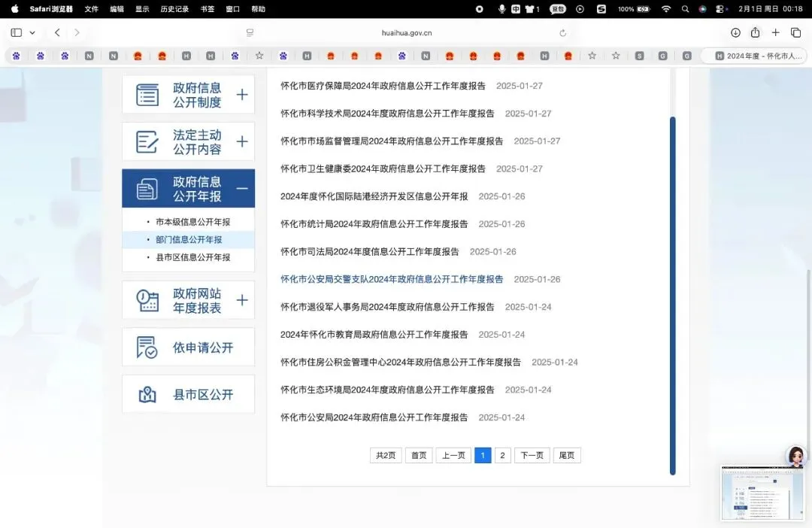This screenshot has width=812, height=528.
Task: Open the page reader icon beside the address
Action: (250, 32)
